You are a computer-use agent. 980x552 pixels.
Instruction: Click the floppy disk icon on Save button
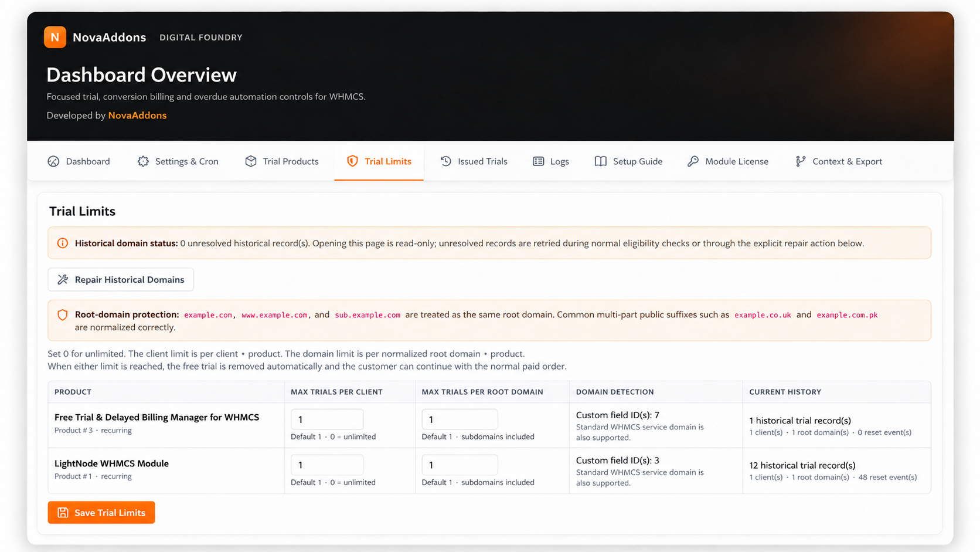pos(63,513)
